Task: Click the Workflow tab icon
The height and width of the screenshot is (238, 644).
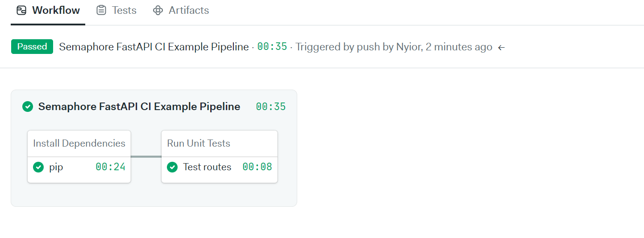Action: [x=21, y=10]
